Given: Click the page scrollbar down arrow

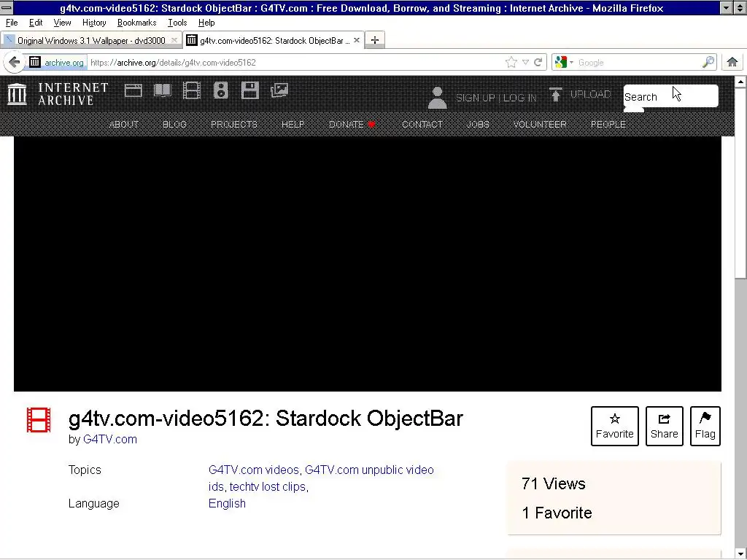Looking at the screenshot, I should tap(740, 554).
